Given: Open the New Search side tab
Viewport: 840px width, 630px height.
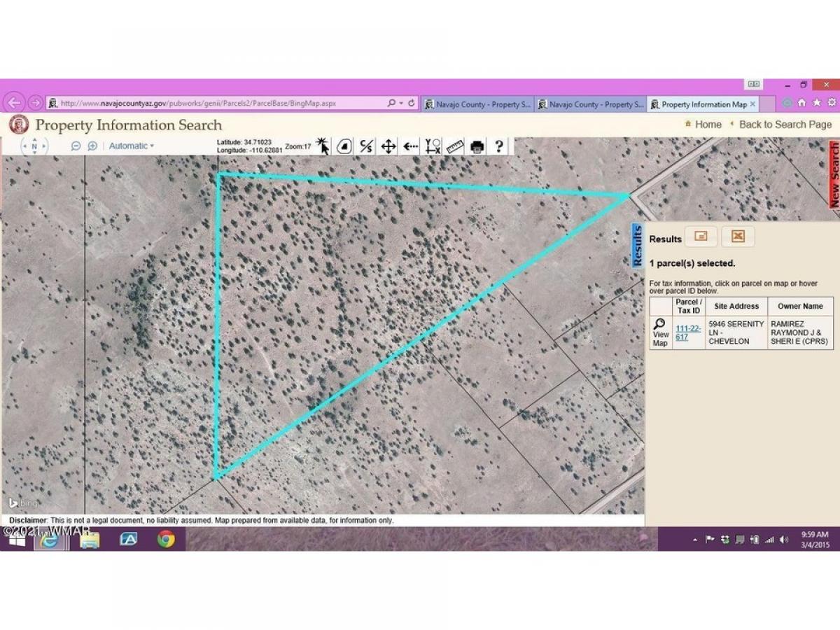Looking at the screenshot, I should pyautogui.click(x=834, y=175).
